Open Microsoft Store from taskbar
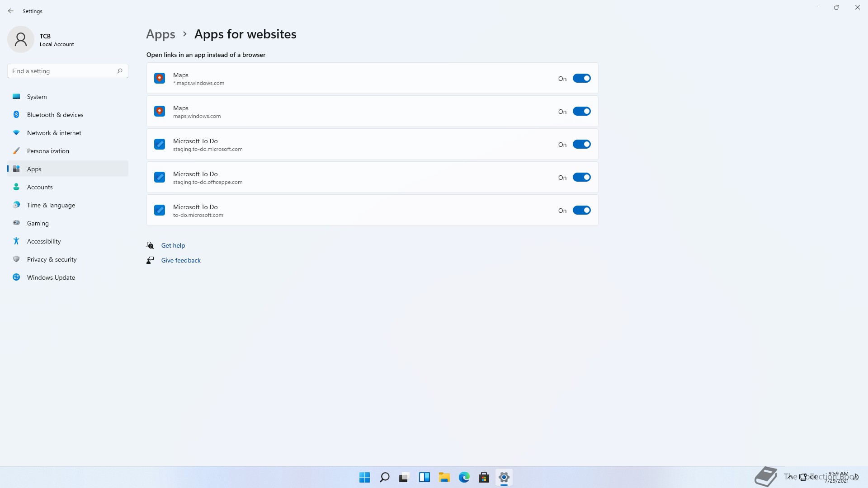The width and height of the screenshot is (868, 488). pos(484,477)
